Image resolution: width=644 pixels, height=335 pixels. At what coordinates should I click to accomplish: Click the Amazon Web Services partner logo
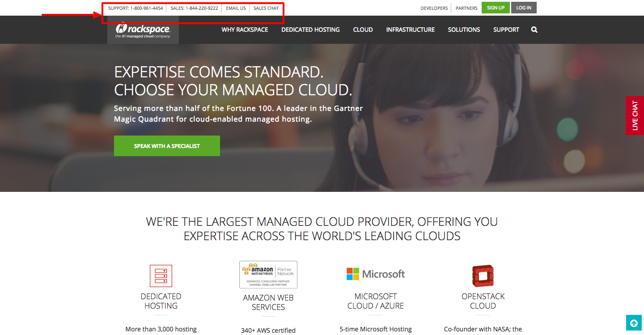[268, 275]
